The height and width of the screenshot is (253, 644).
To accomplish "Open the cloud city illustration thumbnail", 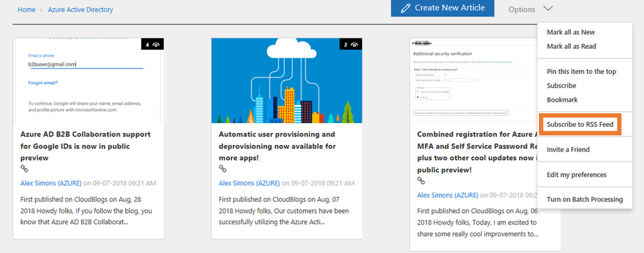I will pyautogui.click(x=287, y=80).
